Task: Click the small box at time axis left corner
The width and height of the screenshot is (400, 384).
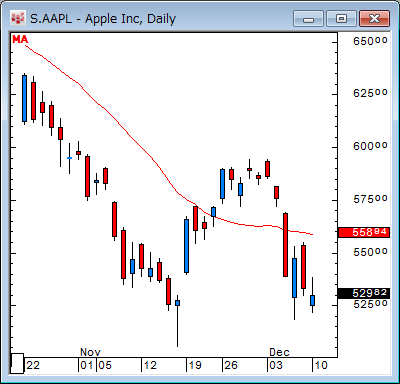Action: tap(17, 363)
